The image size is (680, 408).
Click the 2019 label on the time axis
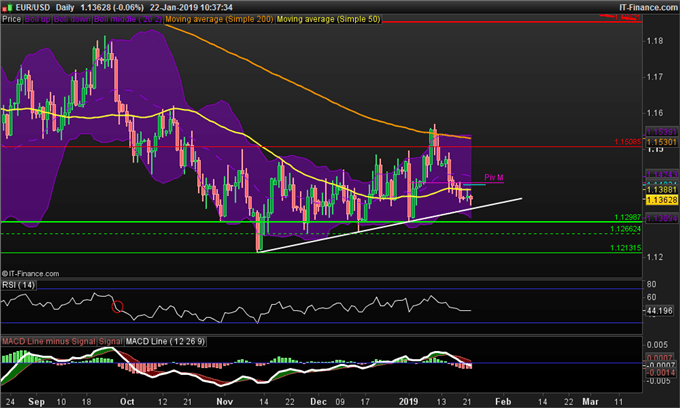(409, 401)
